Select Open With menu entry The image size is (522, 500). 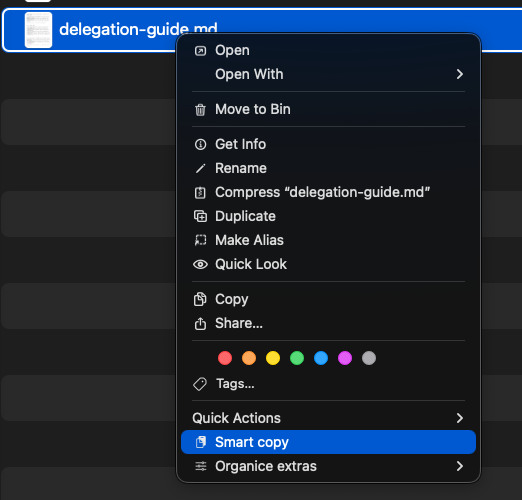point(328,74)
